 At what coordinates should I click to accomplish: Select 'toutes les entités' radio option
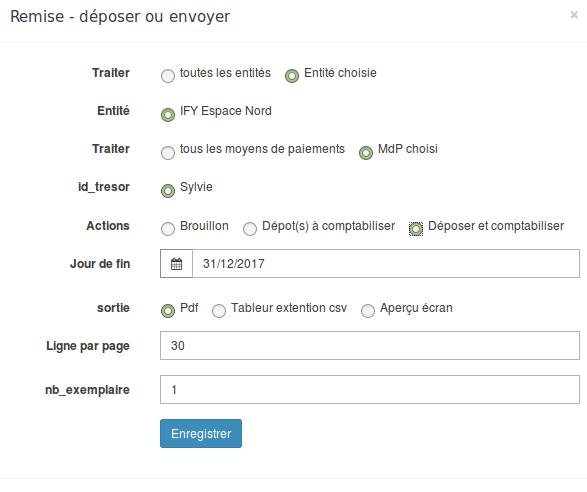[168, 76]
